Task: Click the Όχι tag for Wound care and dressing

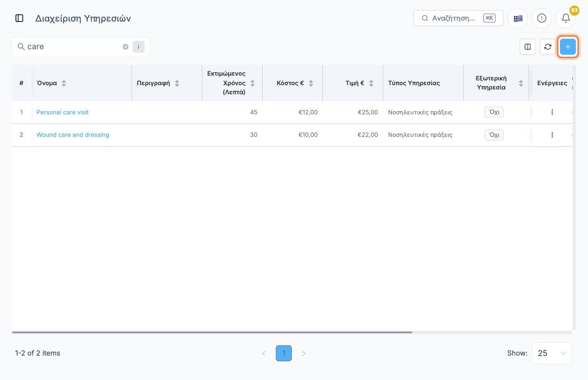Action: pos(494,135)
